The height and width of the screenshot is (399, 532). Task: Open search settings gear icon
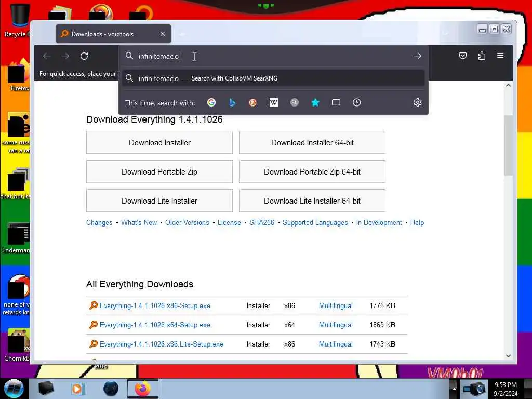(x=418, y=102)
